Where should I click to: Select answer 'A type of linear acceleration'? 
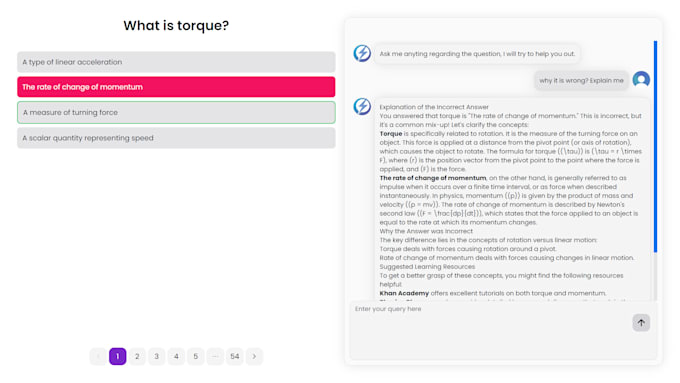pyautogui.click(x=176, y=62)
